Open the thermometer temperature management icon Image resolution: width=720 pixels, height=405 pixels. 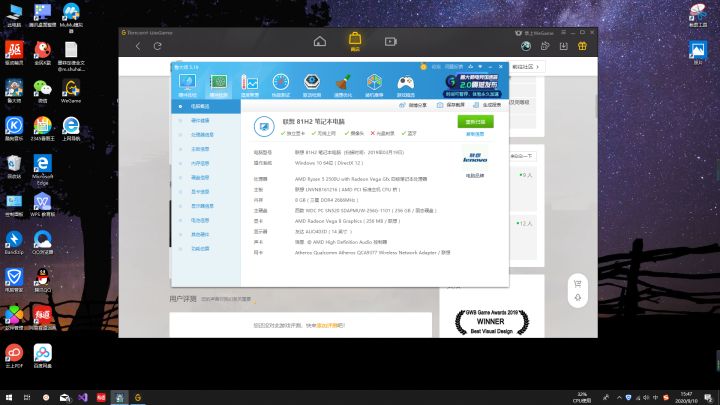[250, 85]
